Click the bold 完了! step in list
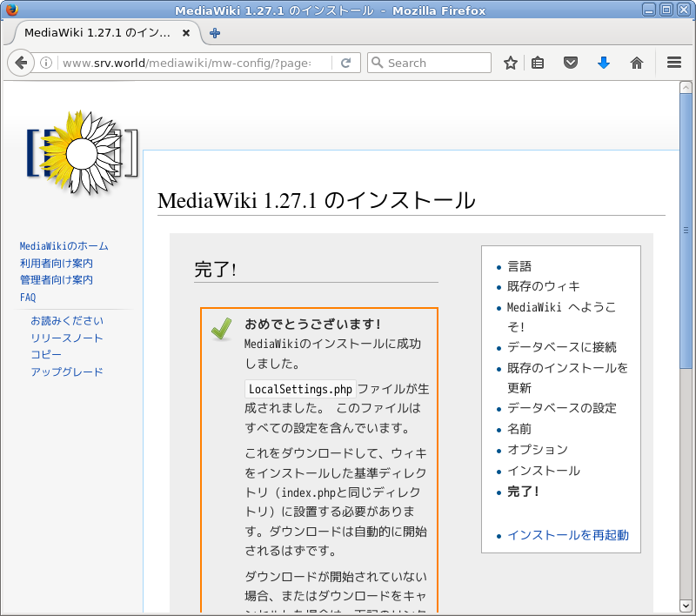The width and height of the screenshot is (696, 616). tap(524, 492)
